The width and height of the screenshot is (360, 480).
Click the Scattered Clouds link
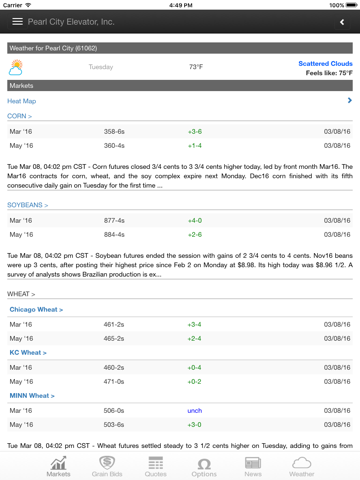click(x=325, y=64)
